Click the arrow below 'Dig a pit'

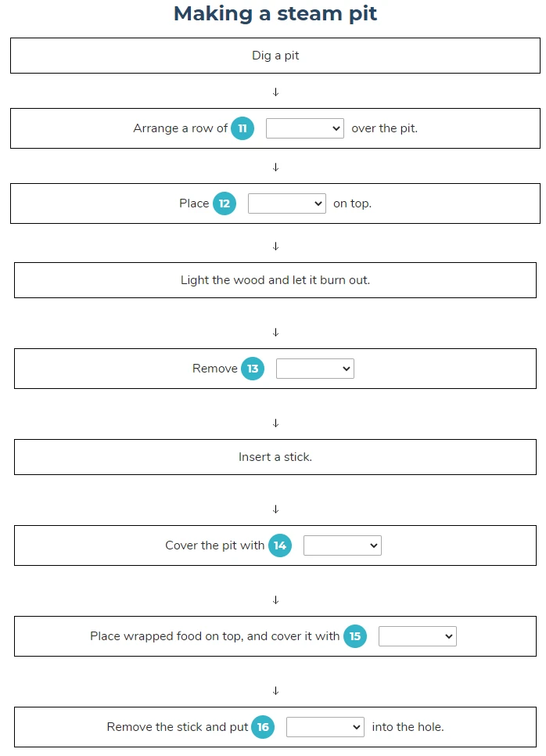tap(275, 92)
